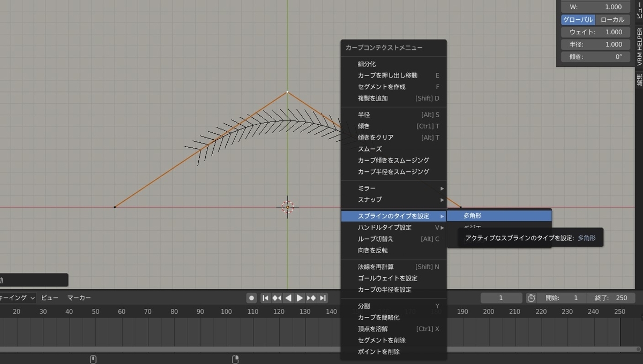Screen dimensions: 643x364
Task: Select the curve's top control point
Action: point(287,92)
